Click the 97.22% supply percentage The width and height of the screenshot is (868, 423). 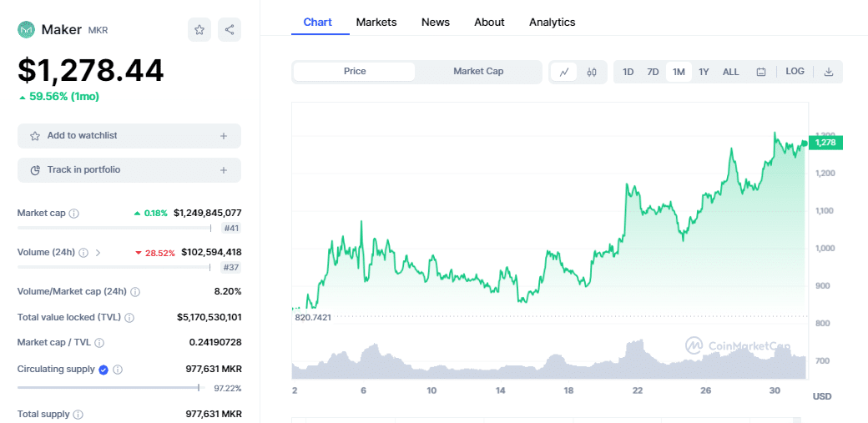tap(228, 389)
